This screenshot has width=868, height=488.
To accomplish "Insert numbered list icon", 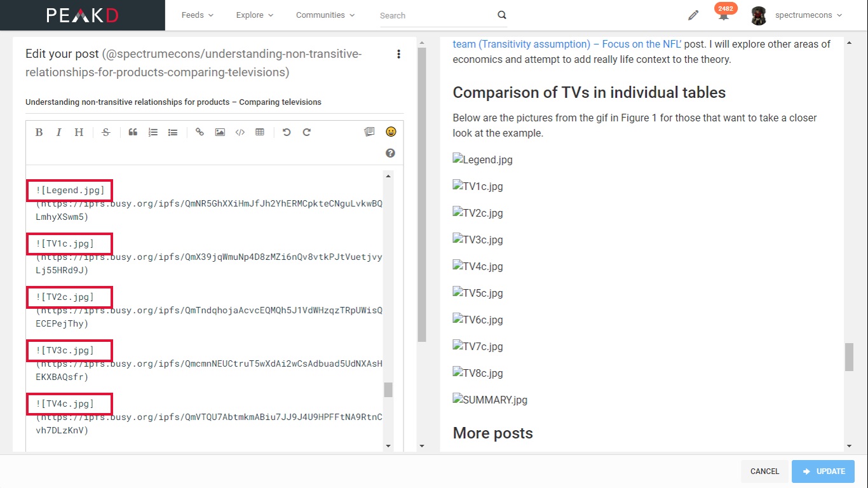I will pos(153,132).
